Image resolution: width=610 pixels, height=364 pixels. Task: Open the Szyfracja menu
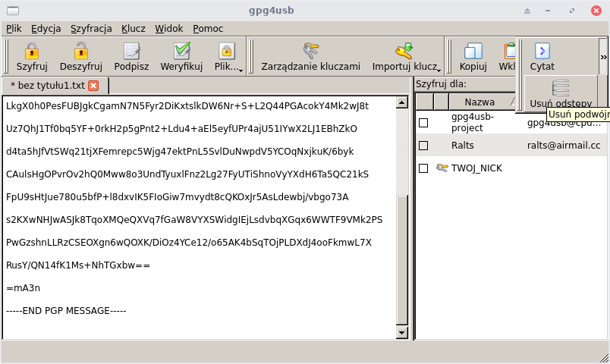(x=91, y=28)
